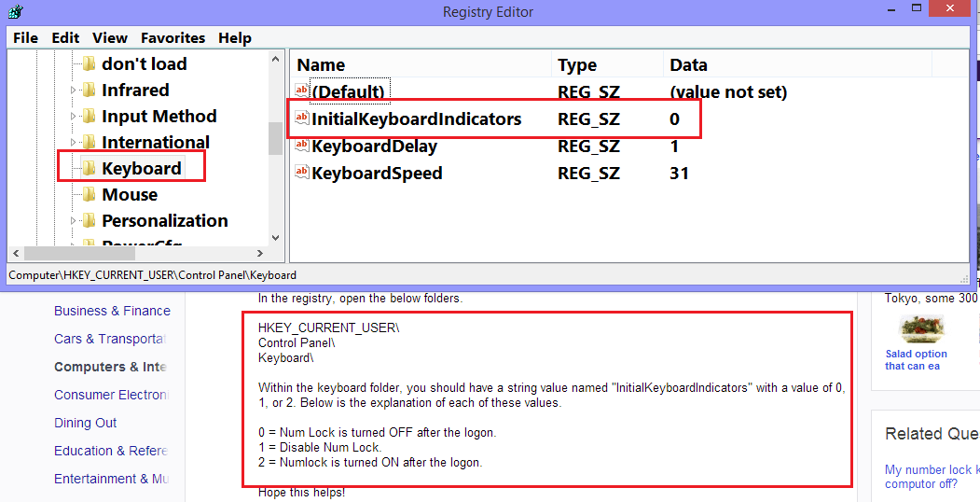Image resolution: width=980 pixels, height=502 pixels.
Task: Click the don't load folder icon
Action: tap(89, 64)
